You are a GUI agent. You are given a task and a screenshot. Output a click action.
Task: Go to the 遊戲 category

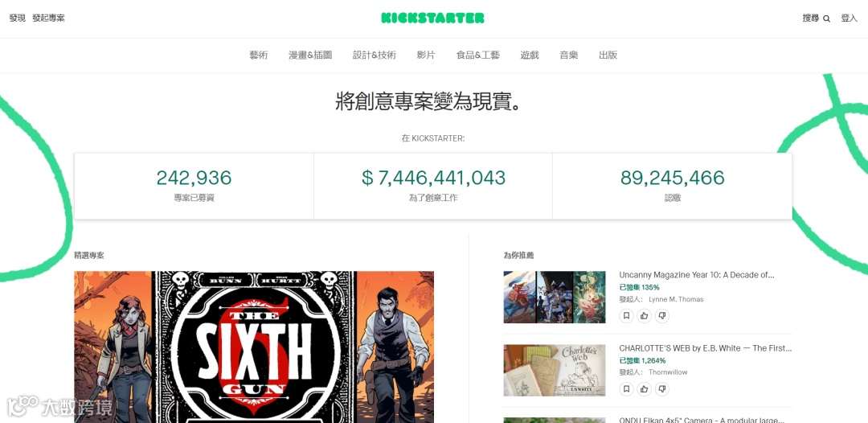530,55
